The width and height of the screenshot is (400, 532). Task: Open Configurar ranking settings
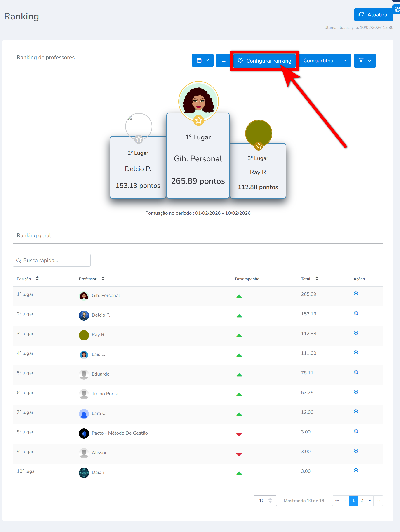coord(264,61)
